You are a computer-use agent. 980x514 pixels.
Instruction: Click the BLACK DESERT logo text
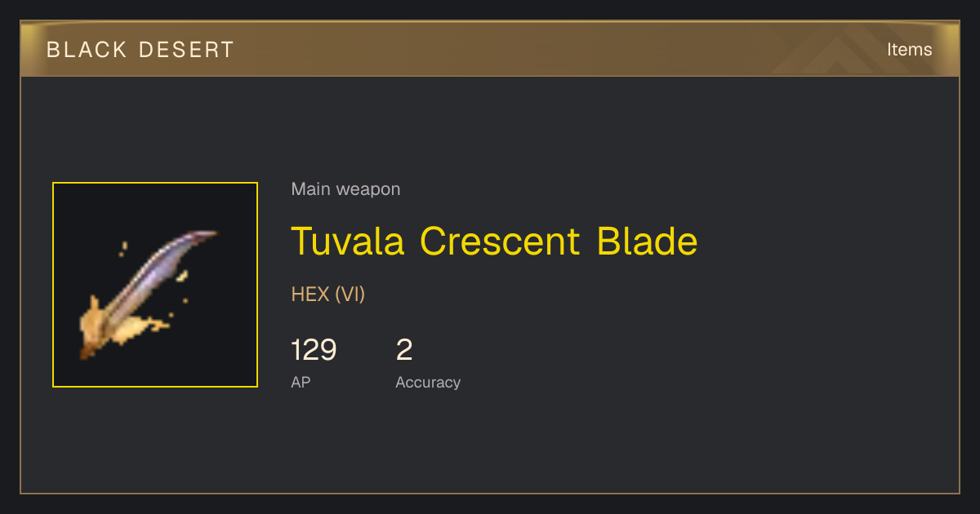(x=140, y=50)
